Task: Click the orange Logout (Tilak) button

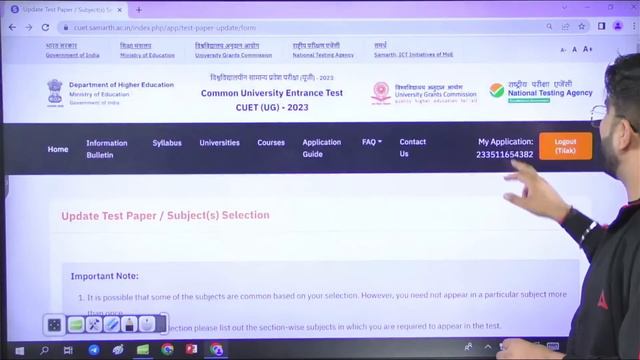Action: tap(565, 146)
